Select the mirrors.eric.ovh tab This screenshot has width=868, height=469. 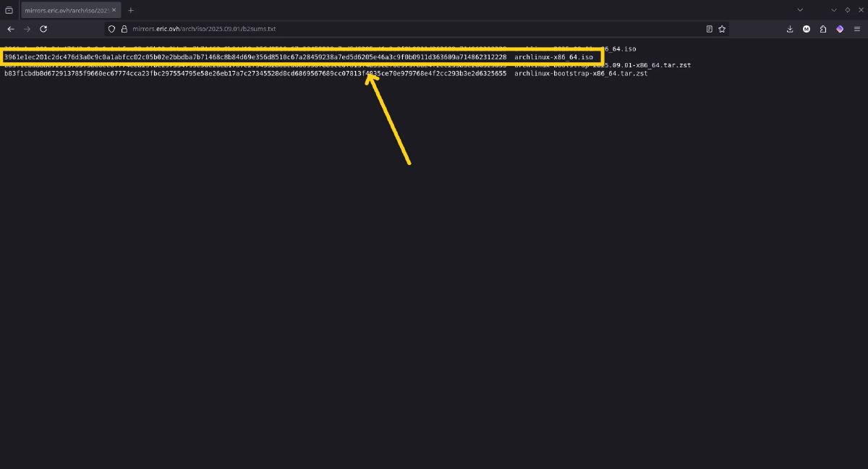click(65, 10)
